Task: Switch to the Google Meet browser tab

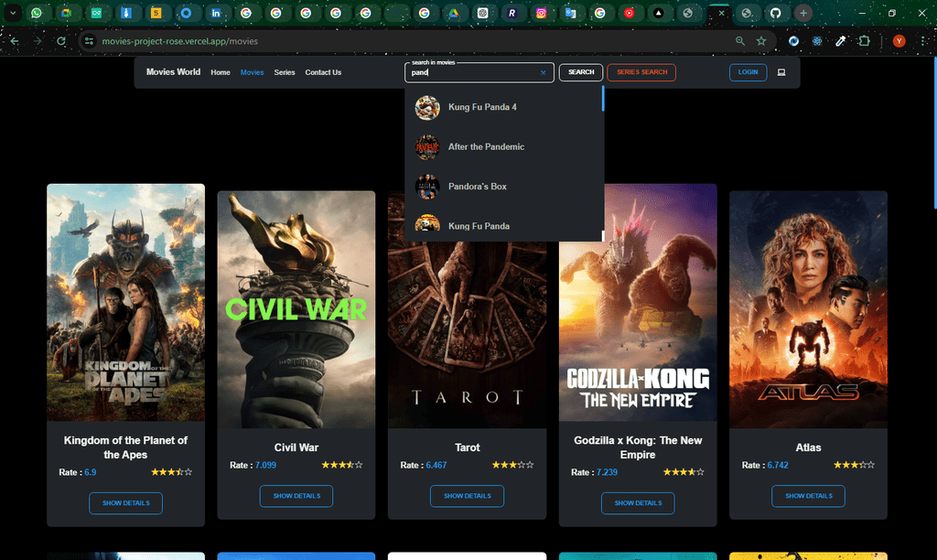Action: click(66, 13)
